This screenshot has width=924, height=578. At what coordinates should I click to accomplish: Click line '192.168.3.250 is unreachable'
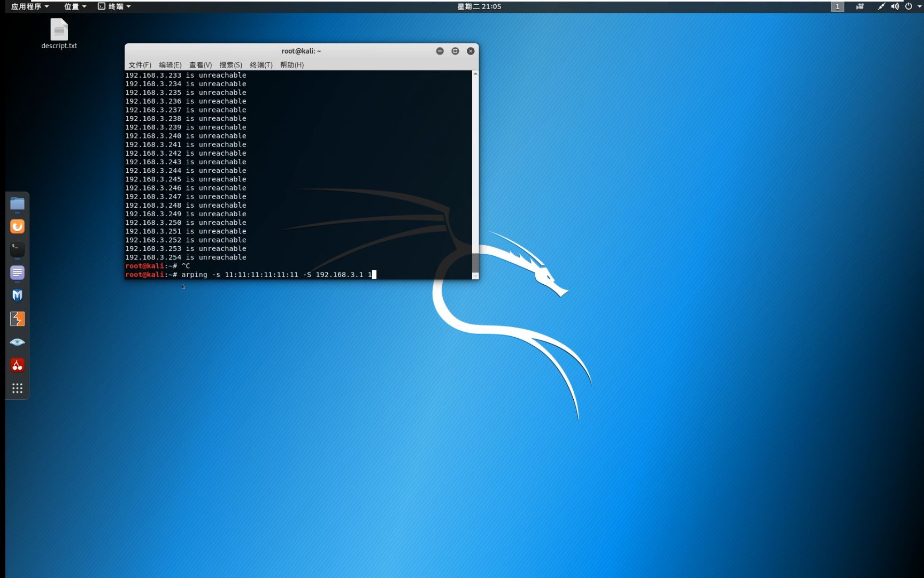(x=186, y=223)
